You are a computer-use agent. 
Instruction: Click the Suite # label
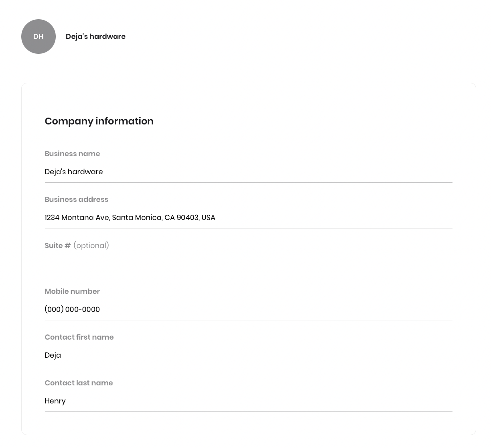coord(58,246)
